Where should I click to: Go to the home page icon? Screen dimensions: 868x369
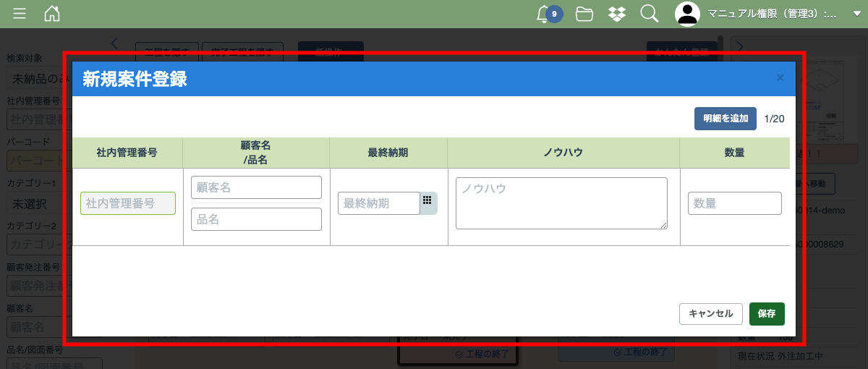52,14
